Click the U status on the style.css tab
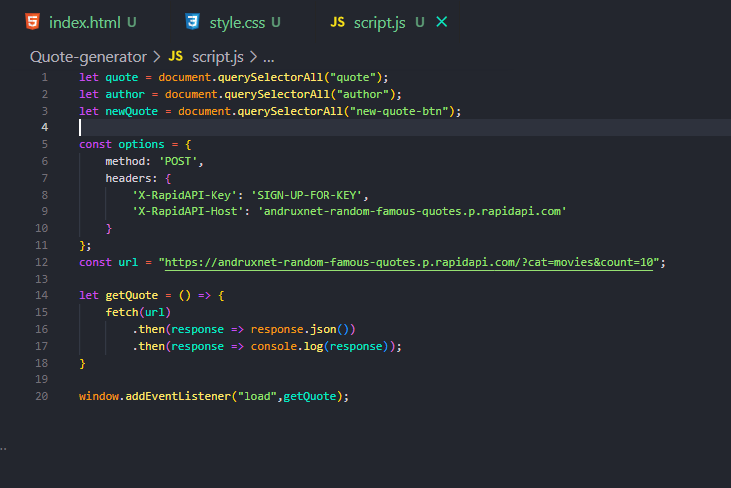This screenshot has height=488, width=731. point(276,22)
